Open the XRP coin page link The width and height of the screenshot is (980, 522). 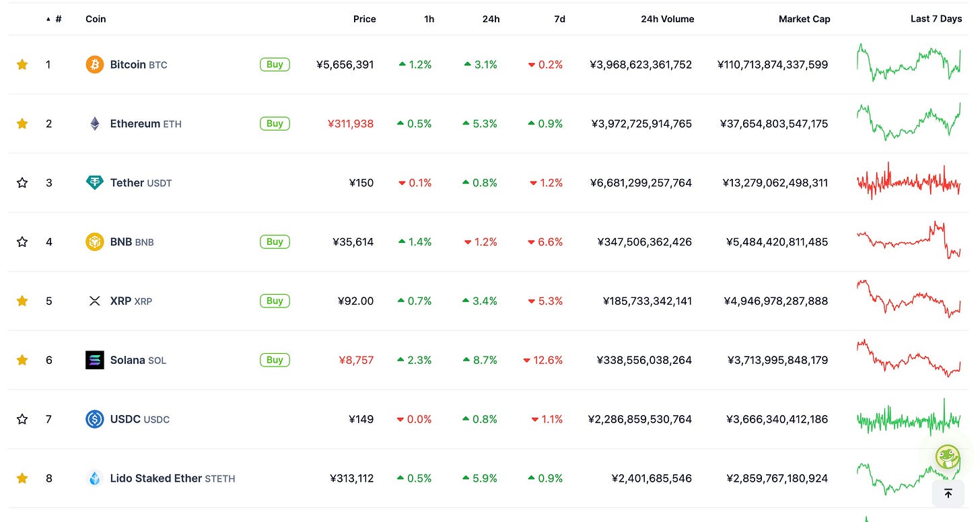tap(131, 301)
